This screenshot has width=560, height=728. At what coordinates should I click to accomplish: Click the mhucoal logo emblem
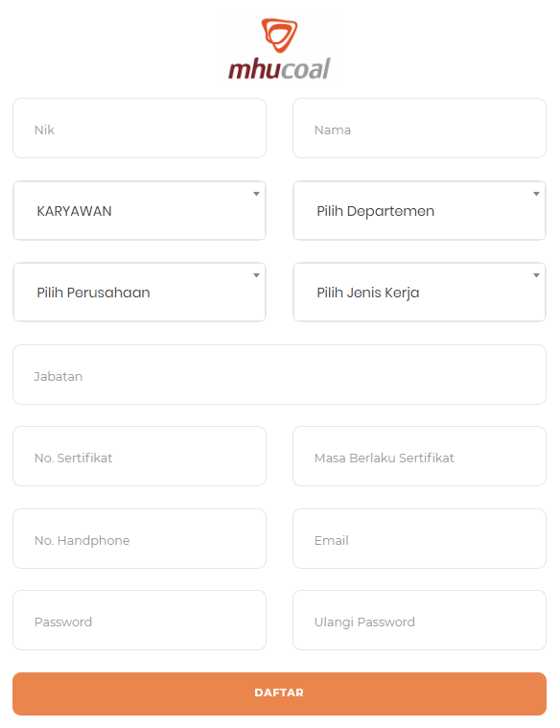click(279, 35)
